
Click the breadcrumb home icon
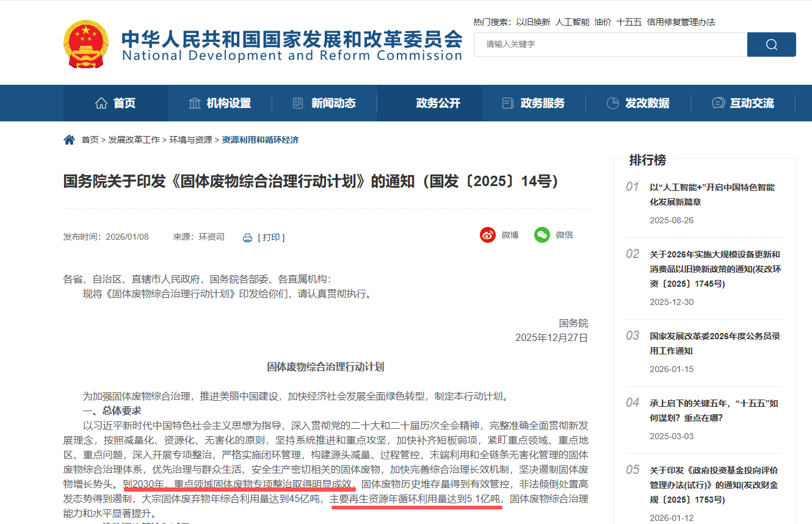coord(69,140)
